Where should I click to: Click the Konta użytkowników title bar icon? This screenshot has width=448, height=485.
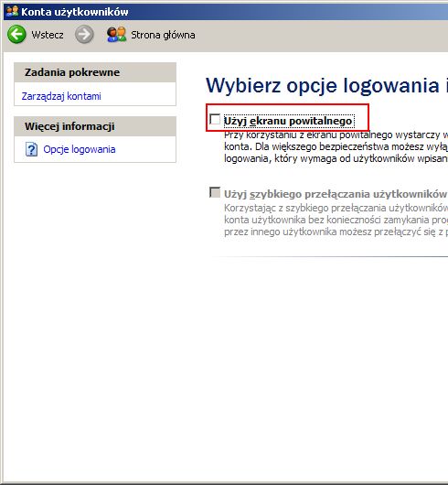13,12
